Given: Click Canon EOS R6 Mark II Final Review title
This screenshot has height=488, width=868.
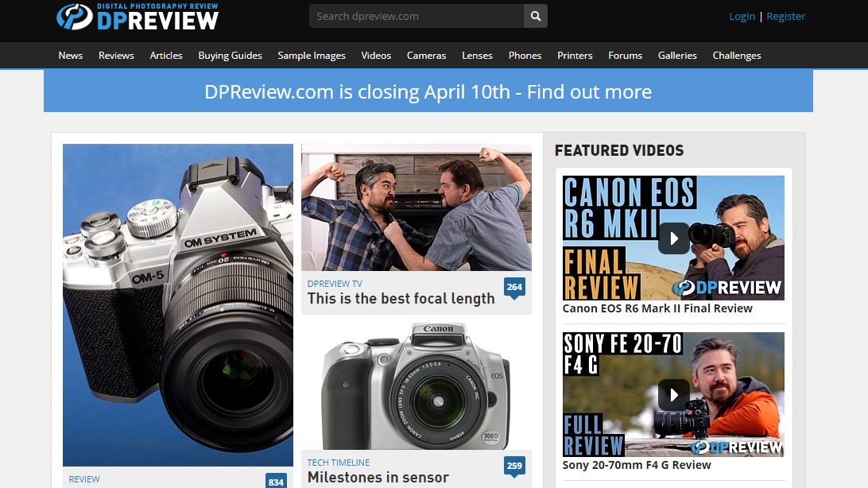Looking at the screenshot, I should 657,308.
